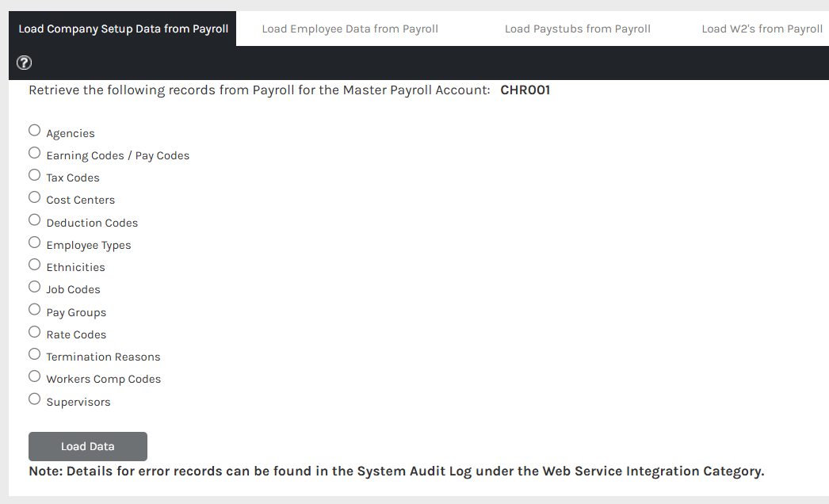Pick the Workers Comp Codes option
The height and width of the screenshot is (504, 829).
(34, 376)
